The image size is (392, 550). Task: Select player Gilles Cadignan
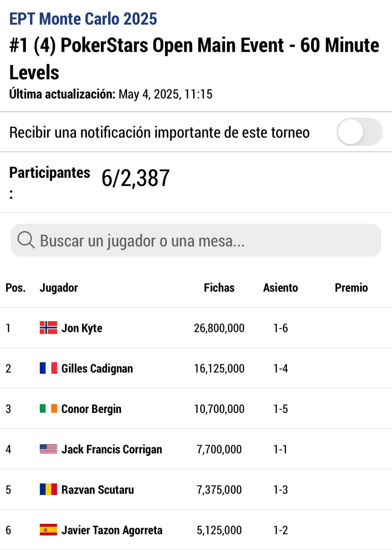click(x=97, y=368)
